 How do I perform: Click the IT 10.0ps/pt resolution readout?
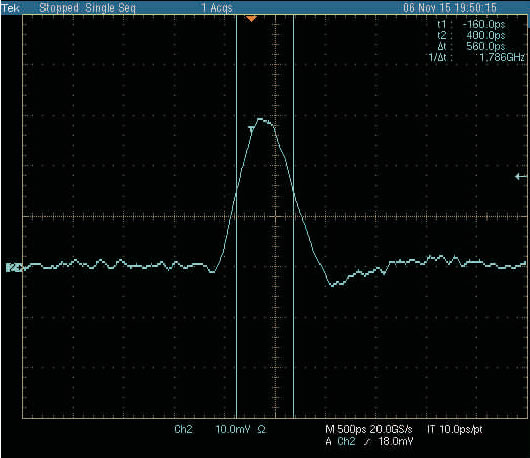(x=455, y=429)
